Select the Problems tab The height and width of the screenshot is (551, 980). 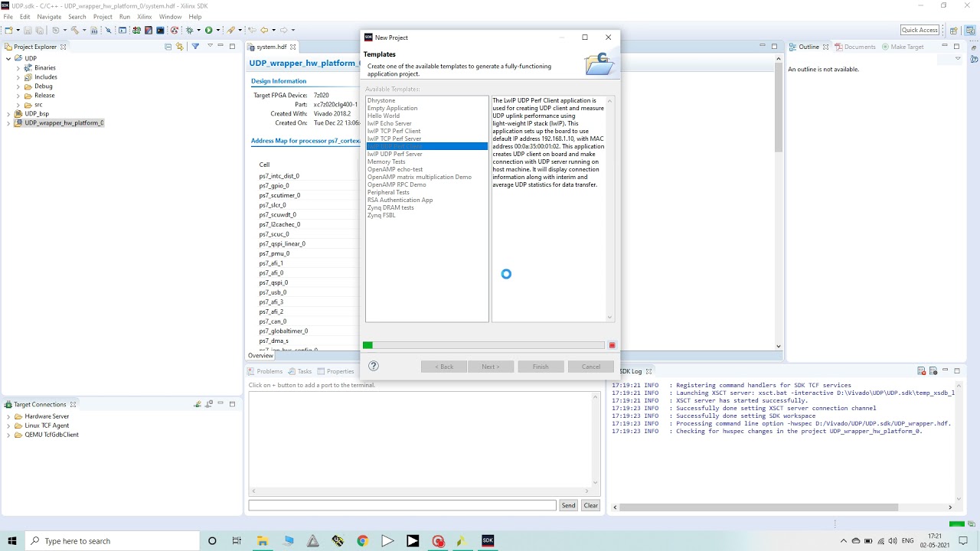click(x=264, y=371)
